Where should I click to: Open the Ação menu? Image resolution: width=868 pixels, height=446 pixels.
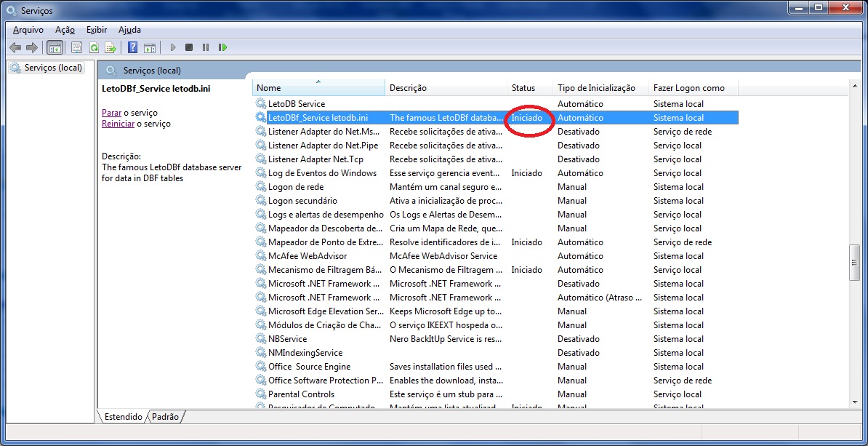(x=65, y=30)
